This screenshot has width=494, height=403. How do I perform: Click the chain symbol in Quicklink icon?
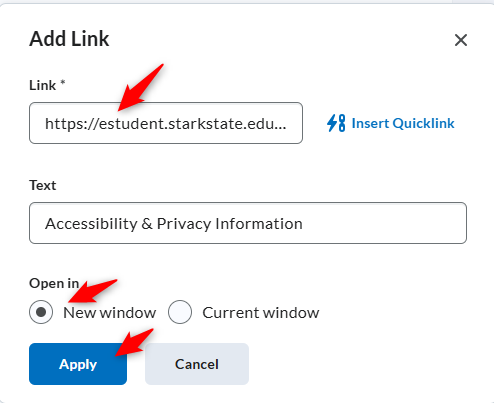[x=342, y=123]
